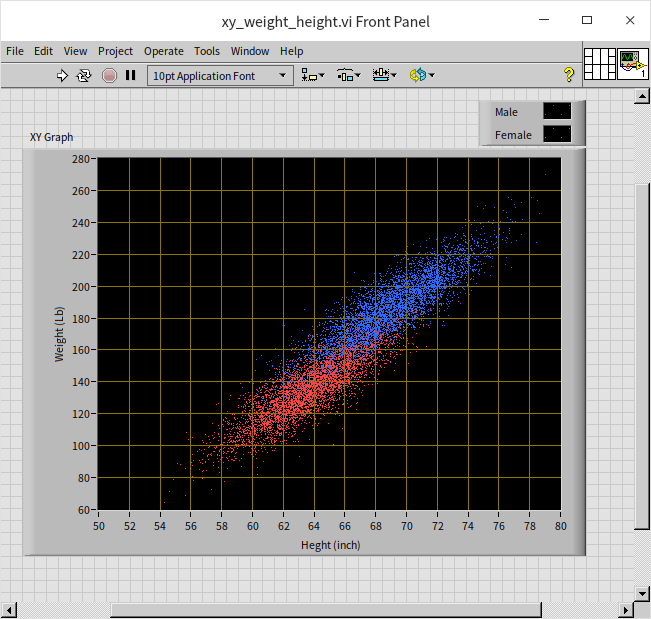Click the Female plot legend swatch
Screen dimensions: 651x619
(557, 134)
